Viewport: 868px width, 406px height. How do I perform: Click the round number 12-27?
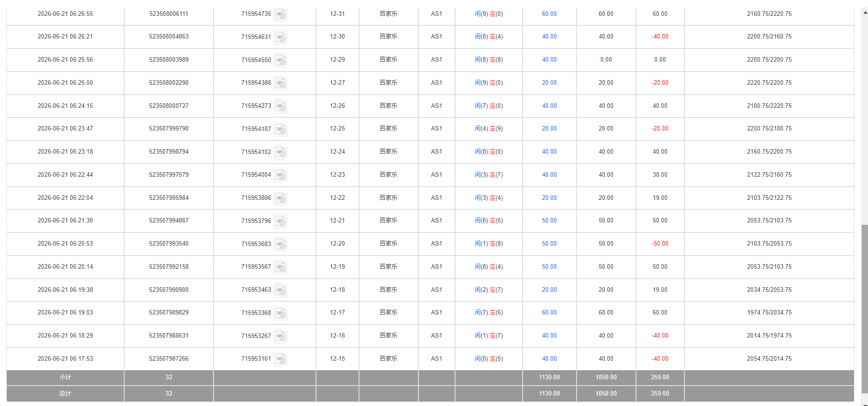pos(337,83)
